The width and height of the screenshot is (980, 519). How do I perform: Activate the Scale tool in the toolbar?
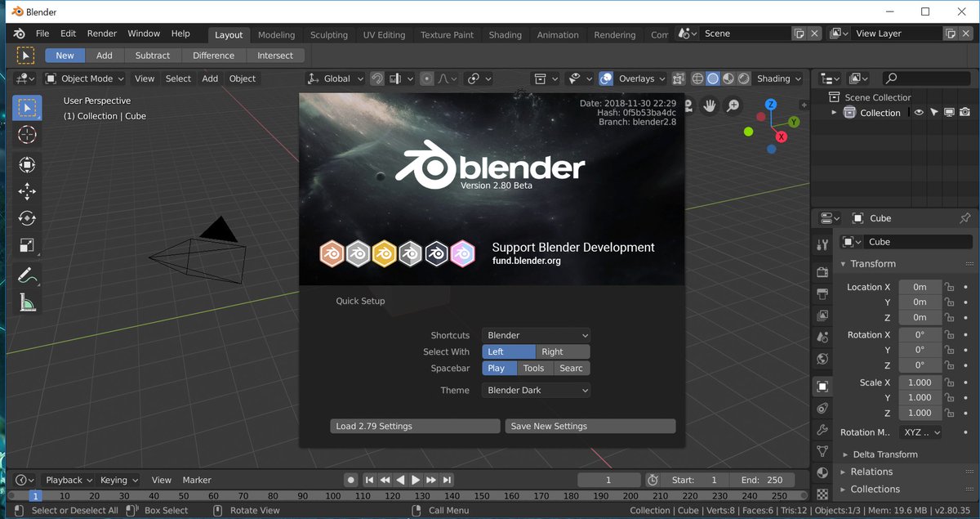27,245
